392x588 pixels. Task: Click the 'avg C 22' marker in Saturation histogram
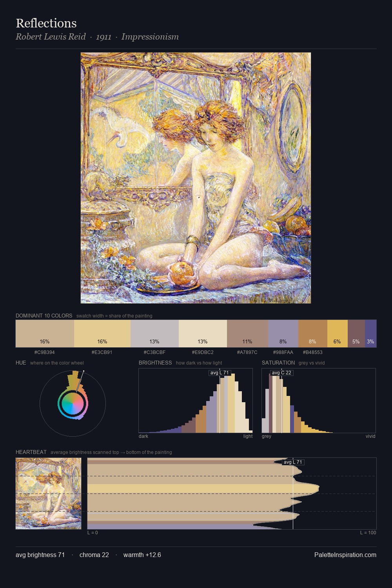pyautogui.click(x=281, y=373)
